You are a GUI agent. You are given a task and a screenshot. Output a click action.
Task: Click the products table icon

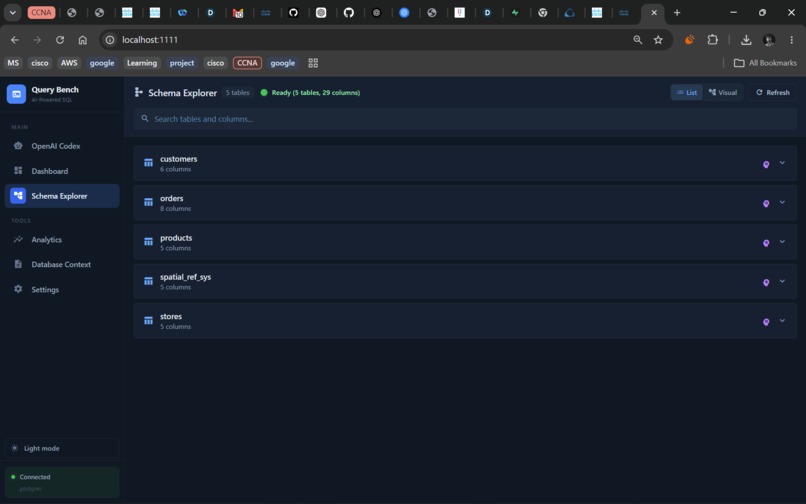(x=149, y=242)
